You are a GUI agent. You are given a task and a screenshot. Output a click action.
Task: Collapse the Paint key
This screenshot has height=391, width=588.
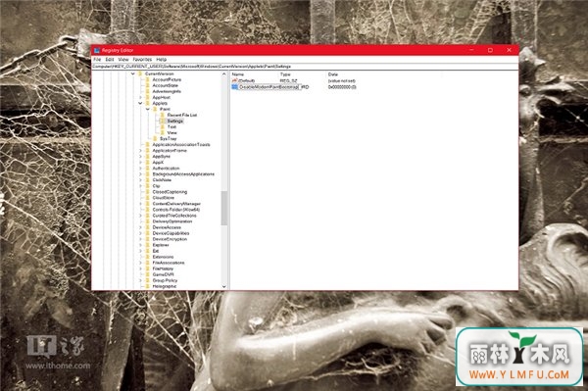click(x=148, y=109)
